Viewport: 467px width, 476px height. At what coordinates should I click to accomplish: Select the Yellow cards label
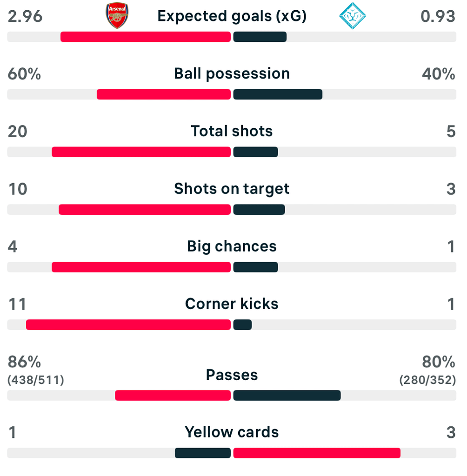pyautogui.click(x=232, y=432)
